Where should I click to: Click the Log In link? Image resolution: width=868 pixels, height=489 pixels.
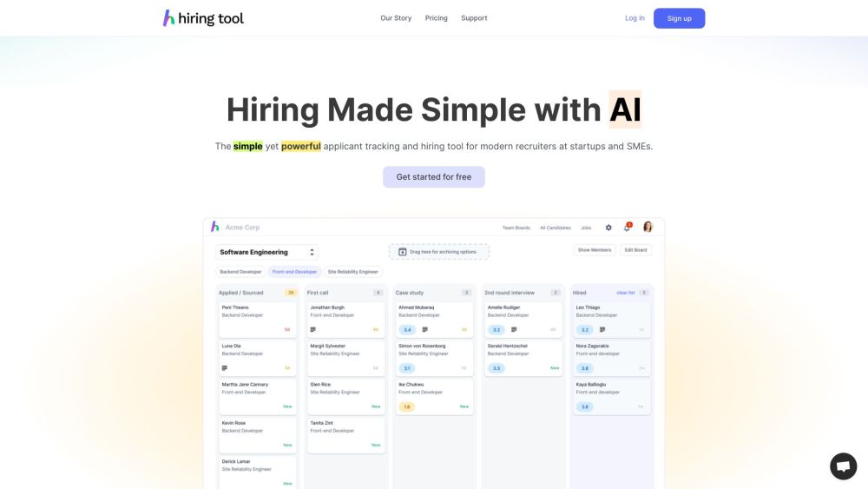[x=635, y=18]
